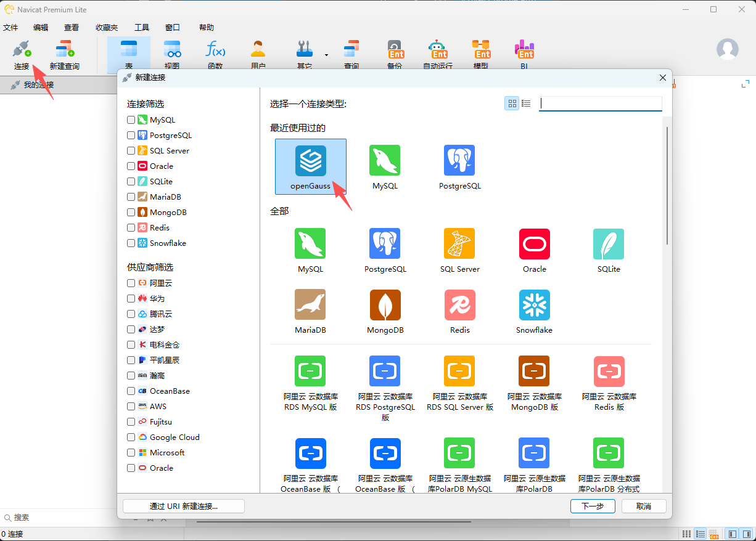Click 通过 URI 新建连接 button
Image resolution: width=756 pixels, height=541 pixels.
tap(184, 506)
